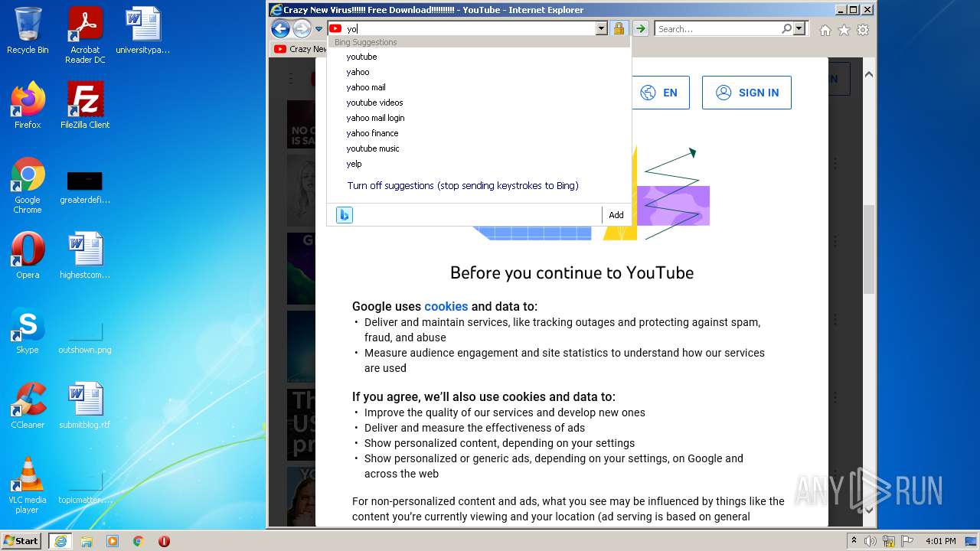Screen dimensions: 980x551
Task: Launch VLC media player from desktop
Action: click(x=28, y=485)
